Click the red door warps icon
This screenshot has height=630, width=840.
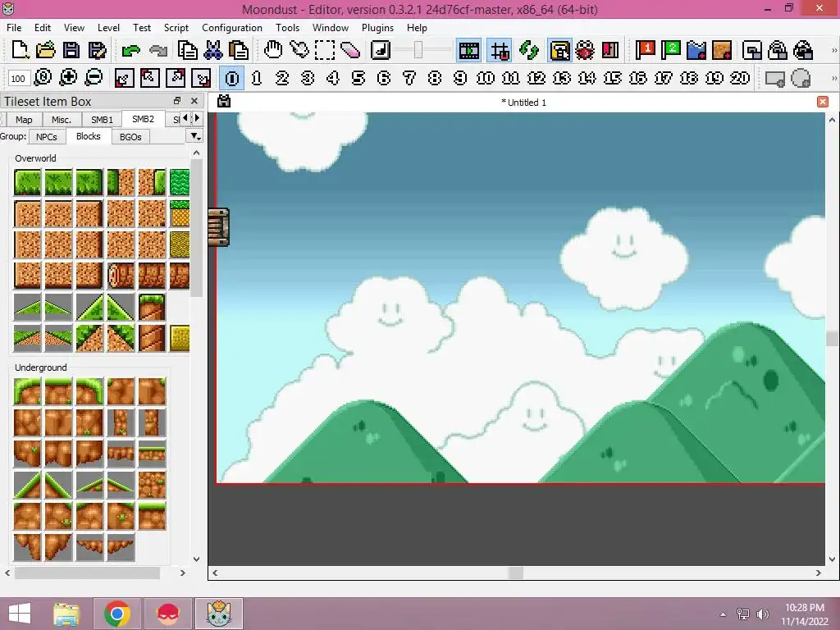click(x=610, y=50)
